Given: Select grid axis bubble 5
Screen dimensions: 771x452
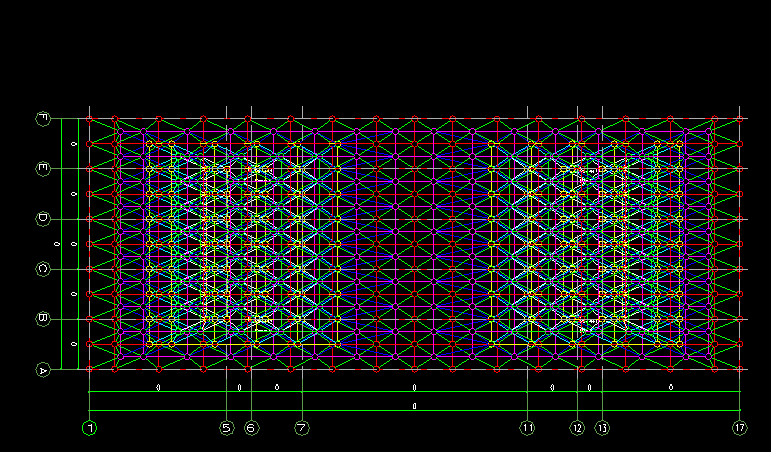Looking at the screenshot, I should [226, 428].
